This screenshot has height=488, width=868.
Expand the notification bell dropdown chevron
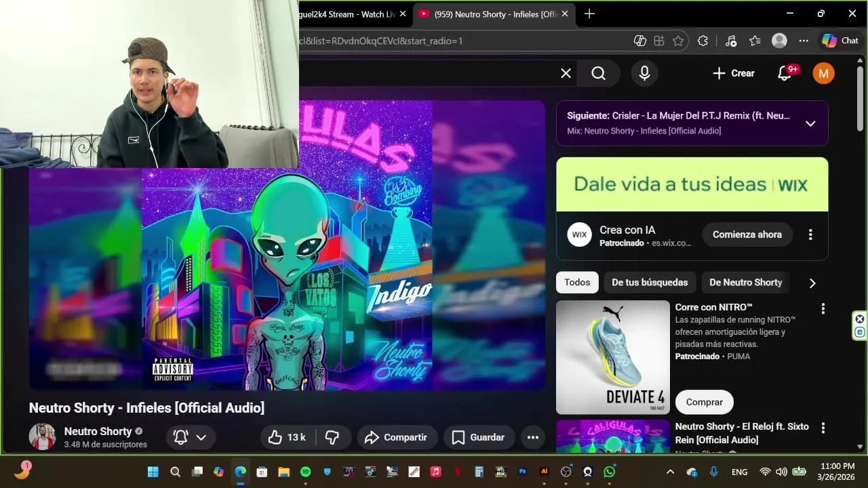201,437
